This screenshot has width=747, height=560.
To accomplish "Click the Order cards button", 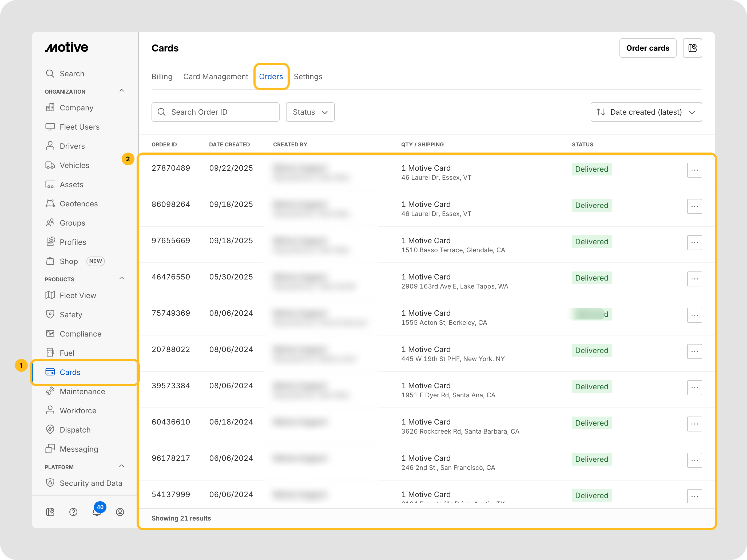I will click(647, 48).
